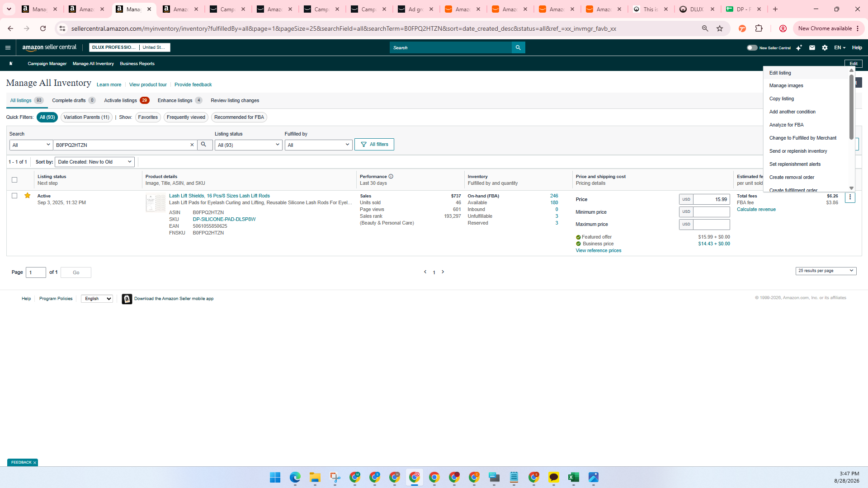This screenshot has height=488, width=868.
Task: Select Variation Parents (11) quick filter
Action: [86, 117]
